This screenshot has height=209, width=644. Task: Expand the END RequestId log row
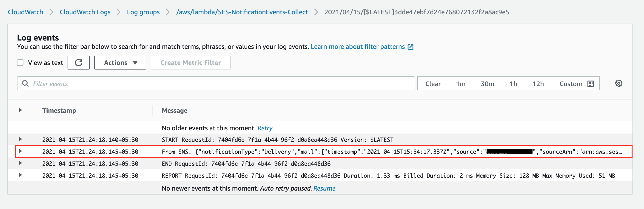point(20,163)
